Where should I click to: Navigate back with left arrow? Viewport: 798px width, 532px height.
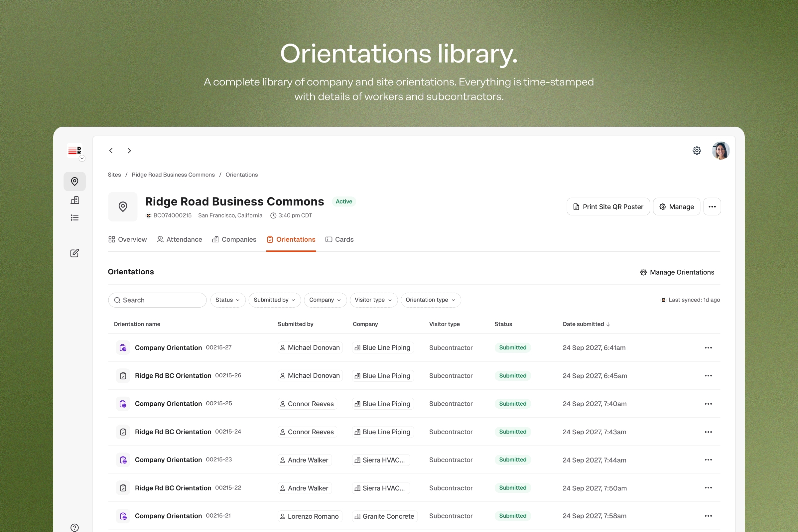(111, 151)
